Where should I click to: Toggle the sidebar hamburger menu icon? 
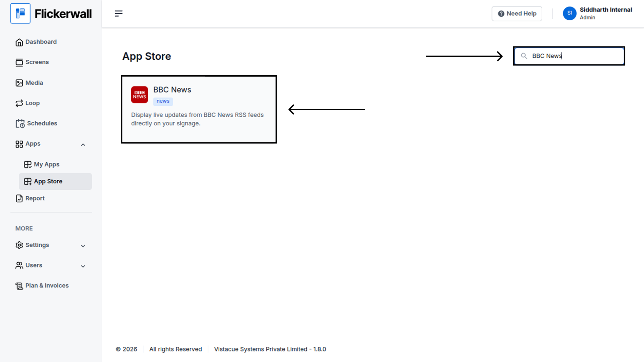[119, 14]
